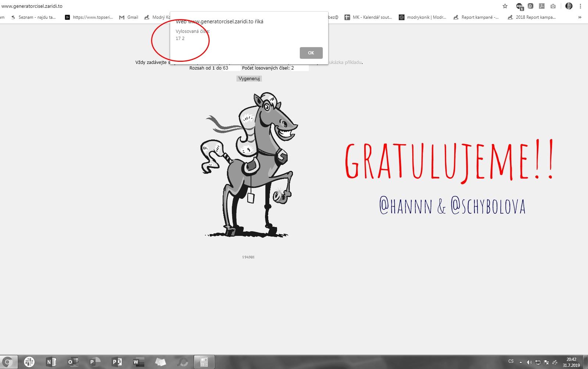The height and width of the screenshot is (369, 588).
Task: Click the tray icon next to the clock
Action: 555,362
